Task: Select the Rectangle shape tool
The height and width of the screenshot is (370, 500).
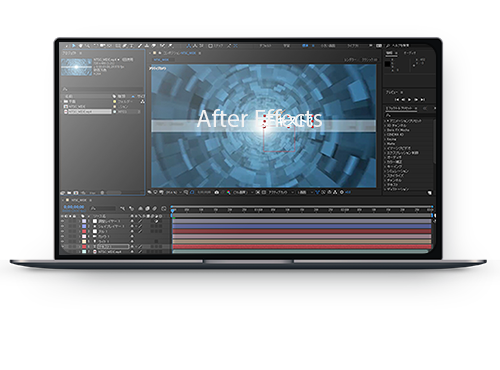Action: point(117,46)
